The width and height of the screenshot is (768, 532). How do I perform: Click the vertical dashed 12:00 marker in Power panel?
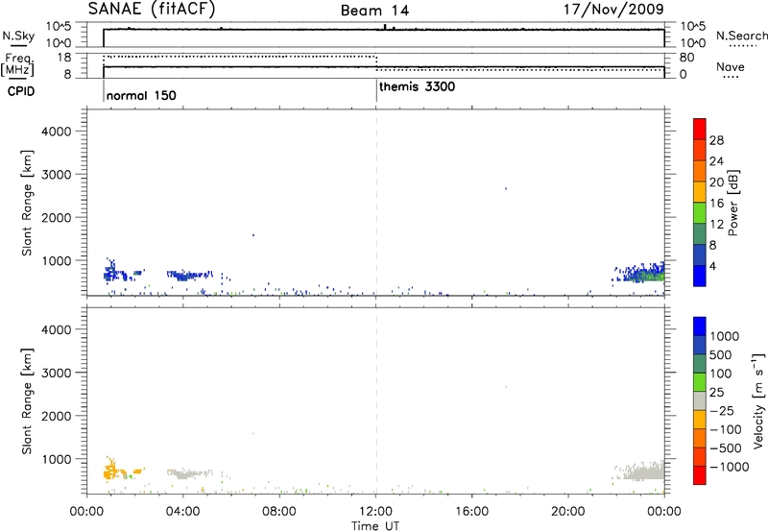point(376,203)
